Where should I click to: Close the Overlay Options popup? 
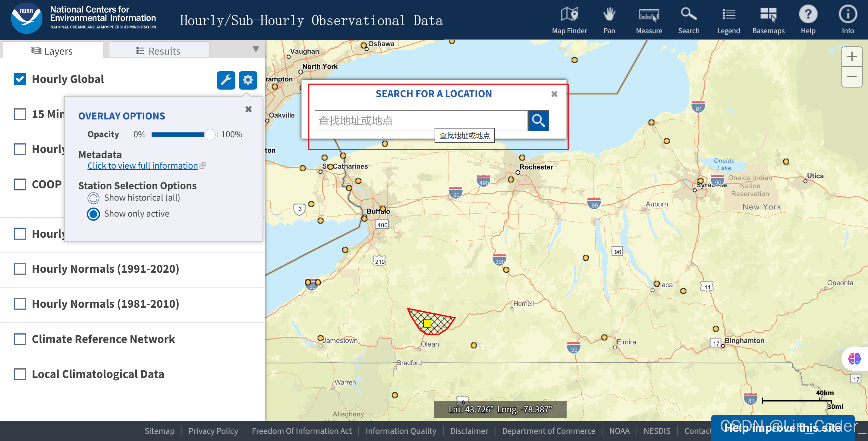tap(248, 109)
